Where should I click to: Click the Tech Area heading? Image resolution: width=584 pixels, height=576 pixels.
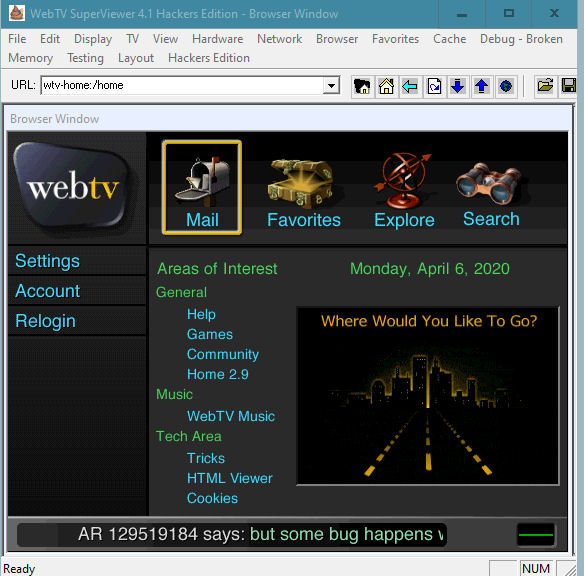188,436
